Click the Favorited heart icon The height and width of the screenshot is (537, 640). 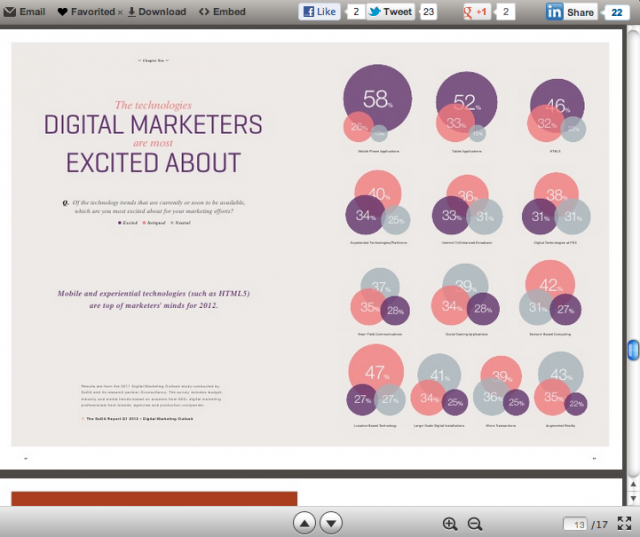(x=62, y=12)
